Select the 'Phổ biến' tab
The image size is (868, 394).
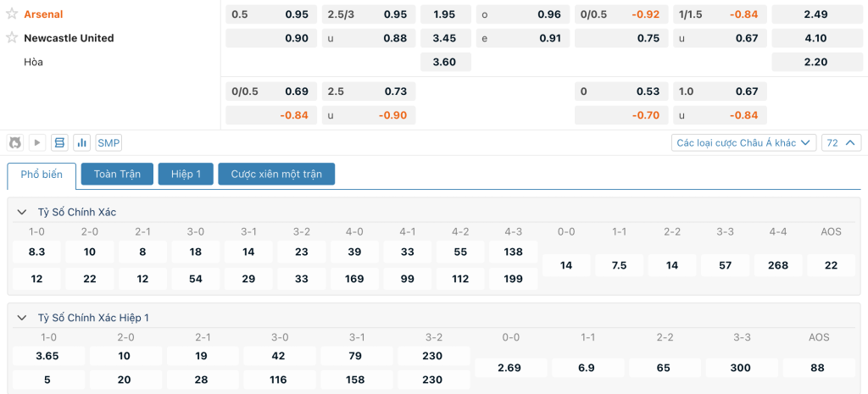[x=42, y=175]
